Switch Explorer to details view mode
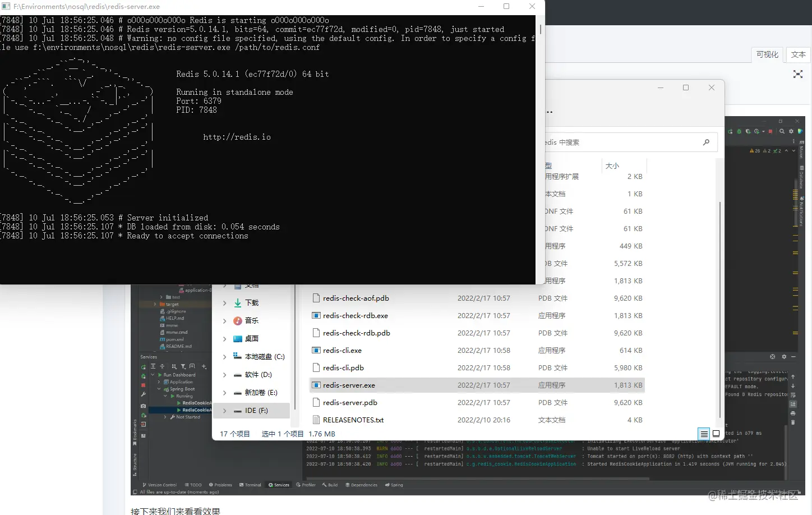812x515 pixels. point(704,433)
